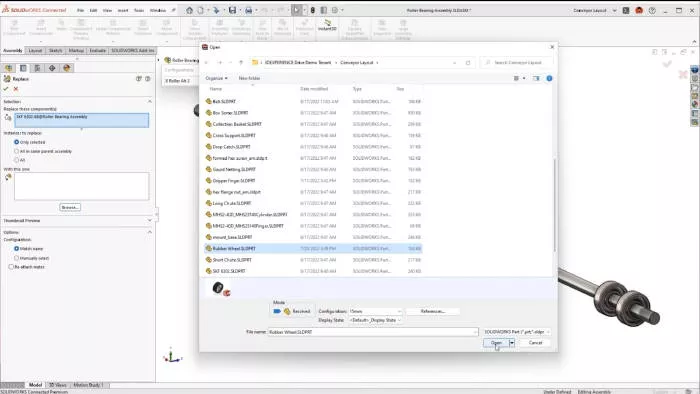Viewport: 700px width, 394px height.
Task: Click the blue help icon in the Open dialog
Action: click(549, 78)
